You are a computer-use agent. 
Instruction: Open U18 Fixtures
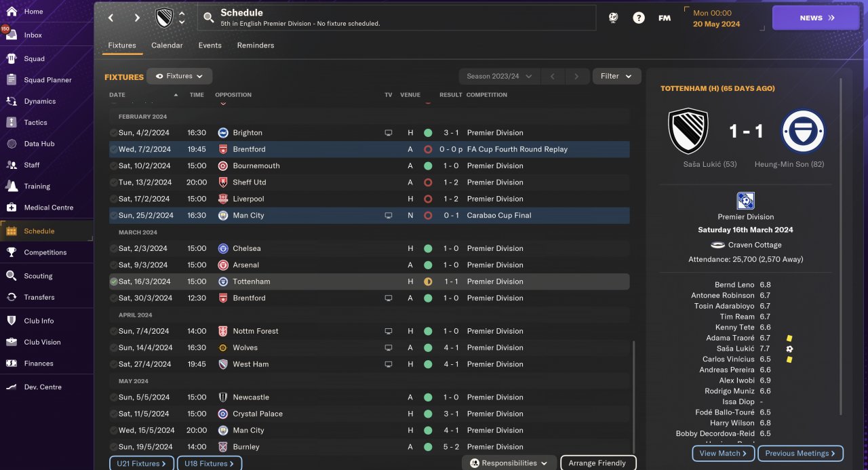[x=209, y=464]
